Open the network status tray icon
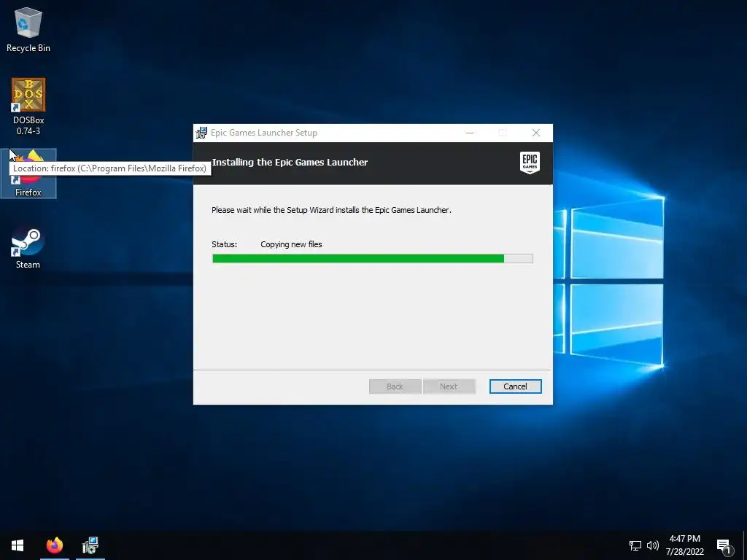 (x=635, y=545)
